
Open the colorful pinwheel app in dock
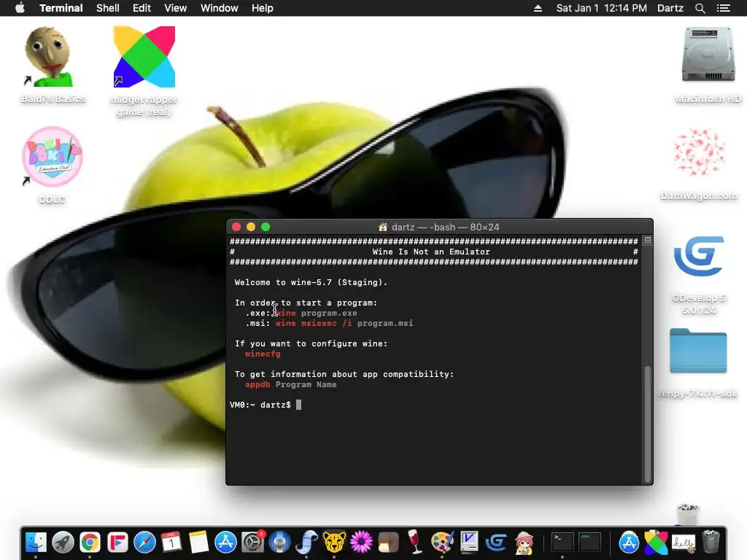656,542
